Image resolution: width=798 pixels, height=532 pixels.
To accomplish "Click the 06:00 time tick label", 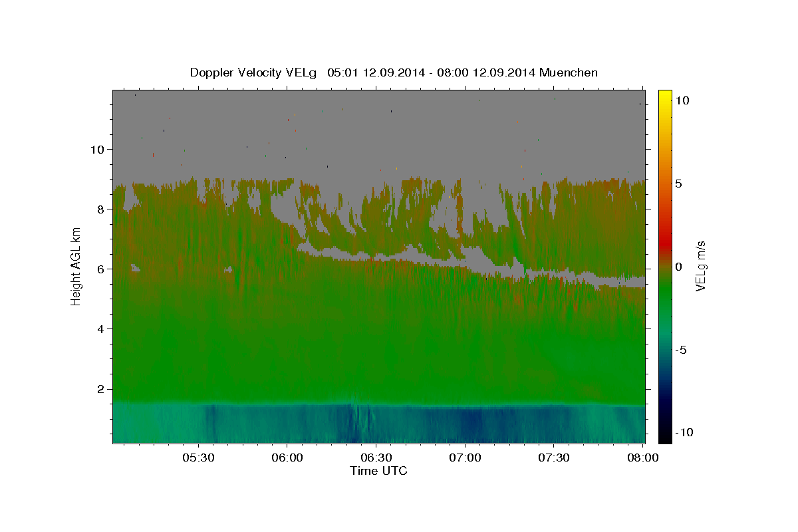I will pyautogui.click(x=287, y=458).
